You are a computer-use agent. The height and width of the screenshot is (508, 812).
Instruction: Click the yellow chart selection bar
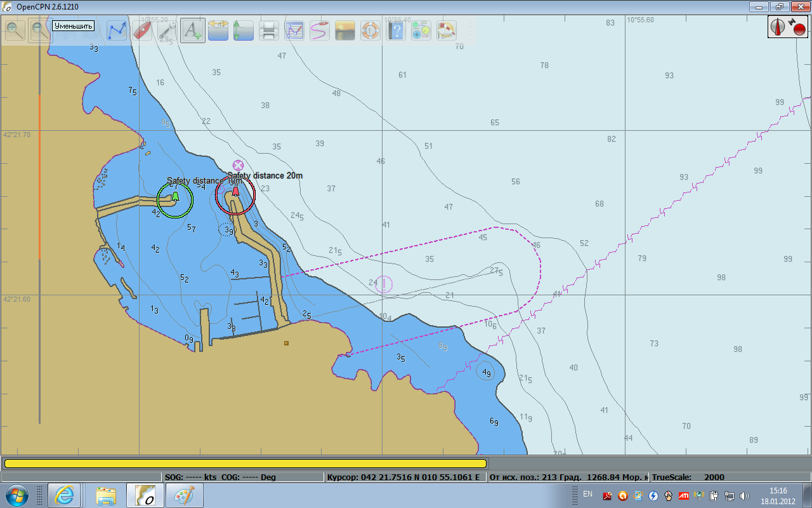tap(245, 464)
